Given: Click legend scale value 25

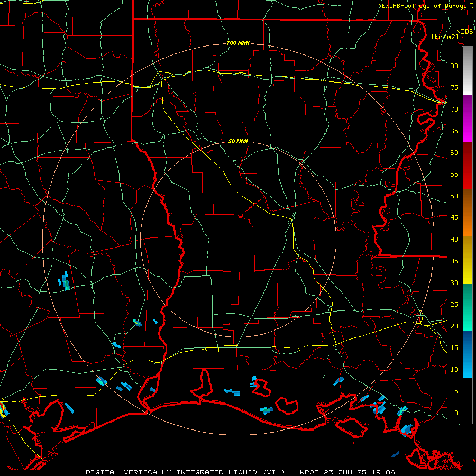Looking at the screenshot, I should (454, 304).
